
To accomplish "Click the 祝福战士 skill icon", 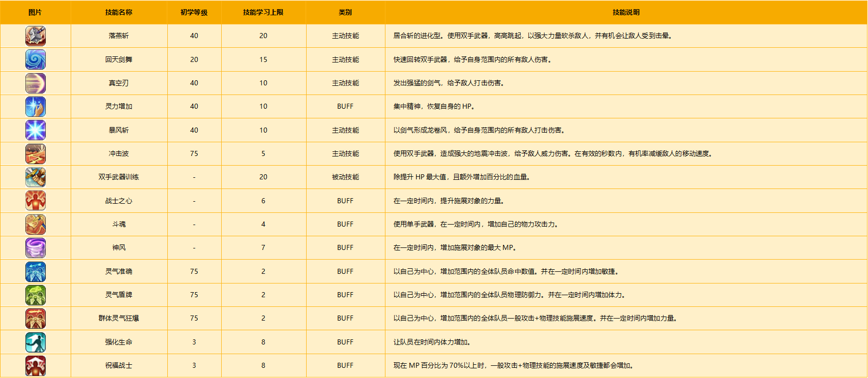I will pos(36,366).
